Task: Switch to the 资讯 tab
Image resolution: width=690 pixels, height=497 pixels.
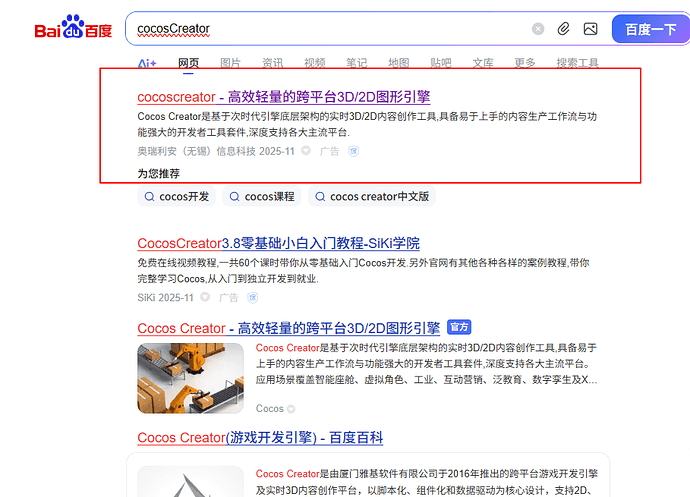Action: click(272, 63)
